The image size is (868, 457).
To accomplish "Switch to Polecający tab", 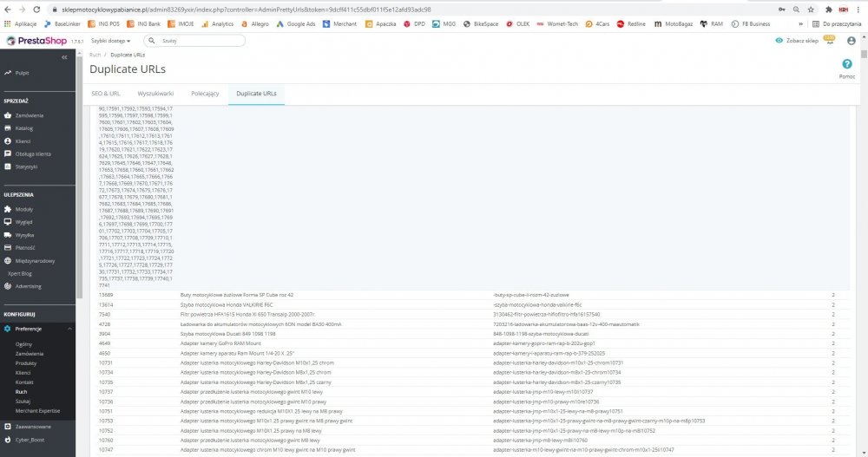I will [205, 94].
